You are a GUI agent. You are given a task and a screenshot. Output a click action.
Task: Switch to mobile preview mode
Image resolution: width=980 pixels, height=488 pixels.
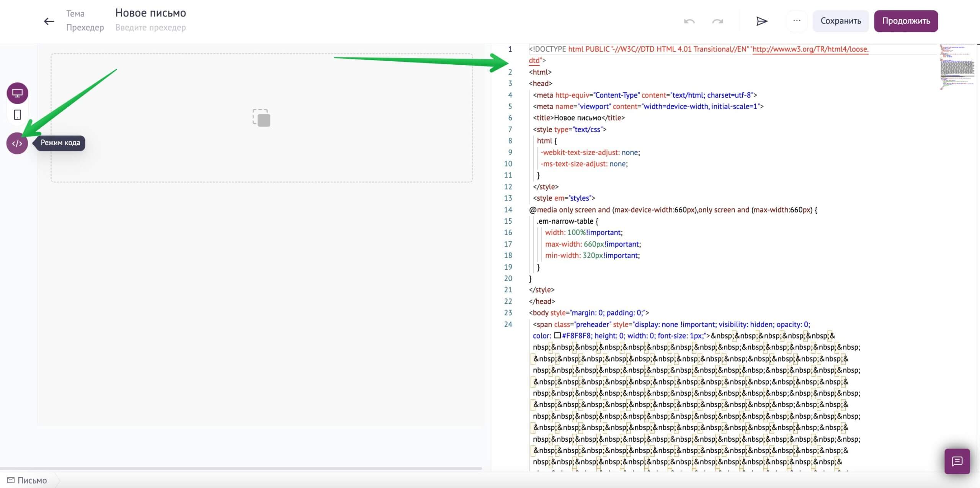18,115
